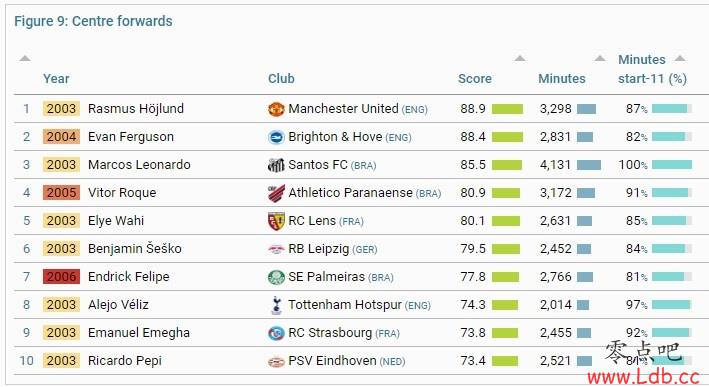Click the Brighton & Hove club logo

[x=276, y=137]
